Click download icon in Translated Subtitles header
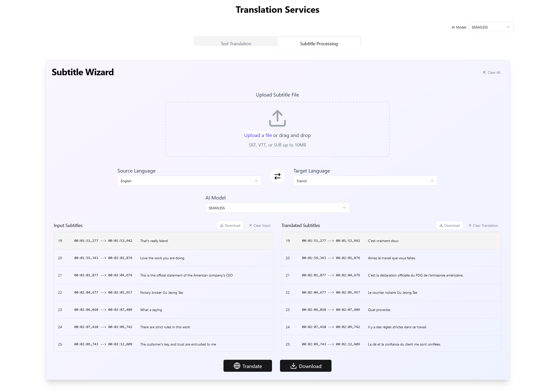 tap(441, 225)
